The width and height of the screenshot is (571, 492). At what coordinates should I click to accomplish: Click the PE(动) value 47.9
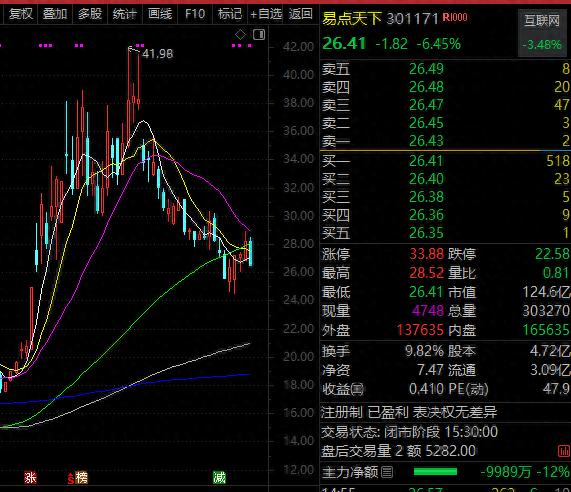click(x=556, y=389)
